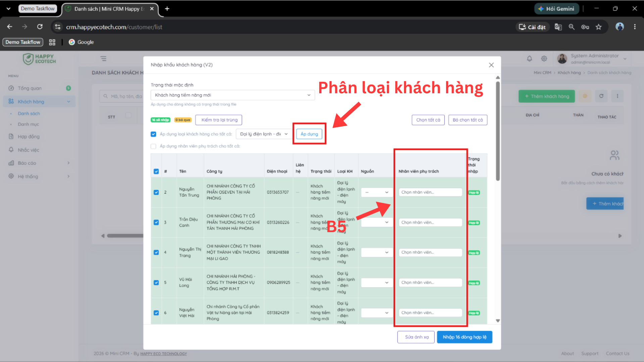Uncheck the row for Nguyễn Tấn Trung
Viewport: 644px width, 362px height.
tap(156, 192)
